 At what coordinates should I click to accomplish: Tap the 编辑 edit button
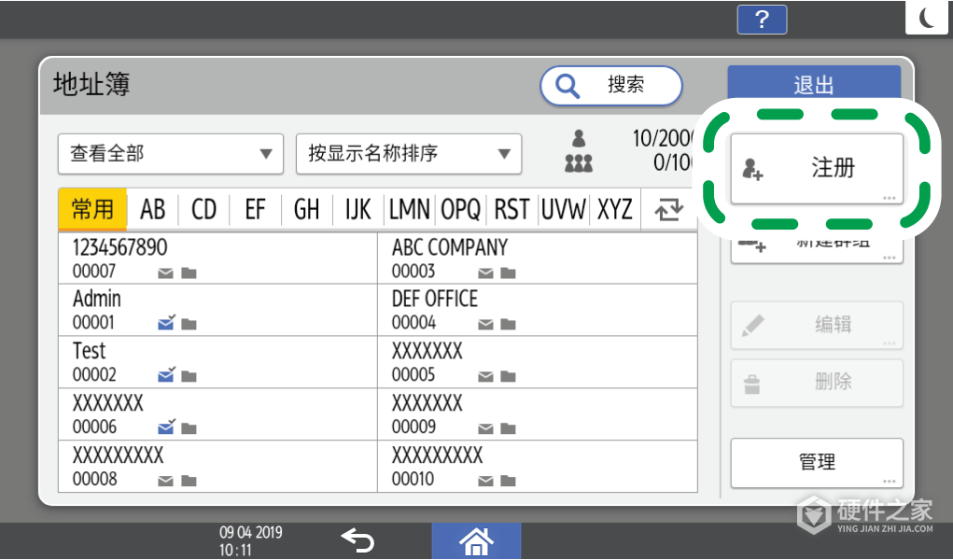pyautogui.click(x=816, y=326)
